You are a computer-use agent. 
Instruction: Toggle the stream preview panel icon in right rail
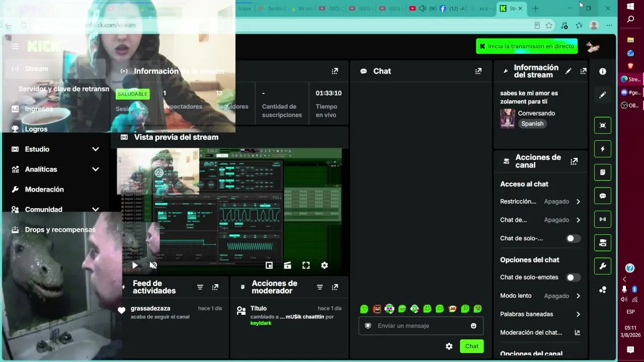[603, 125]
